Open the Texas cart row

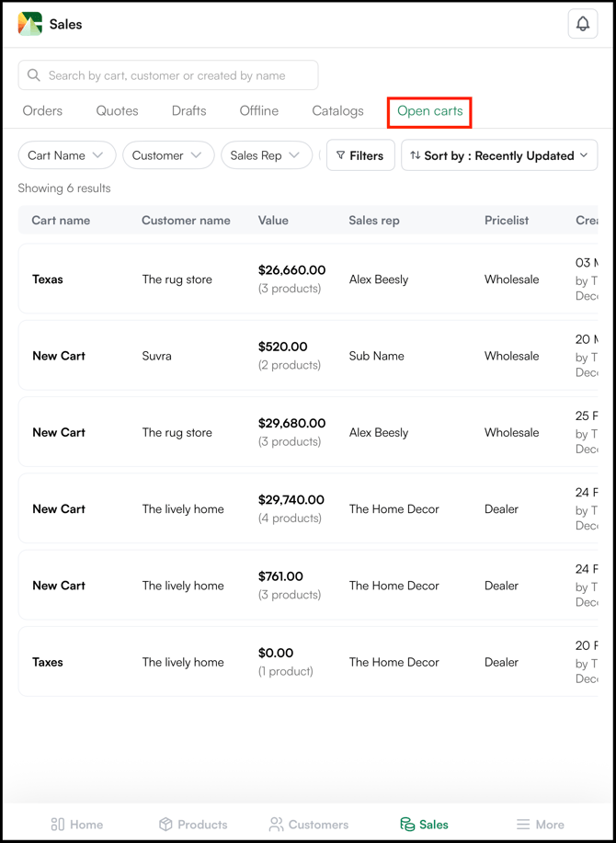308,279
